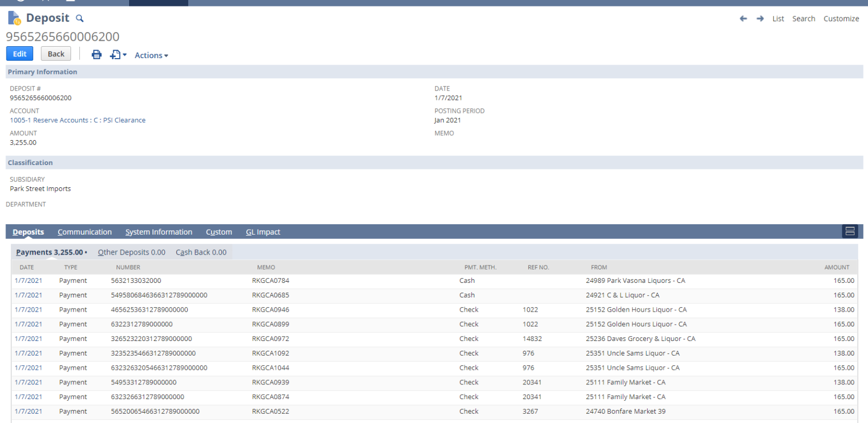Click the AMOUNT column header in table

click(x=837, y=267)
